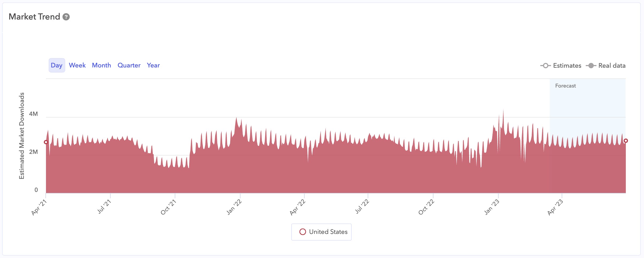Click the 4M y-axis label
Screen dimensions: 644x258
coord(33,114)
